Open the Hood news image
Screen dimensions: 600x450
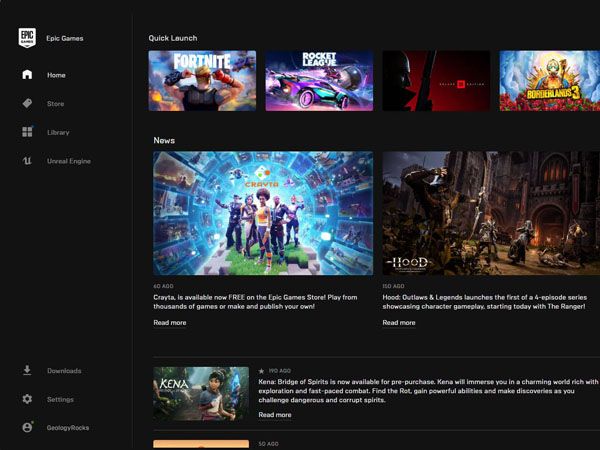point(491,213)
